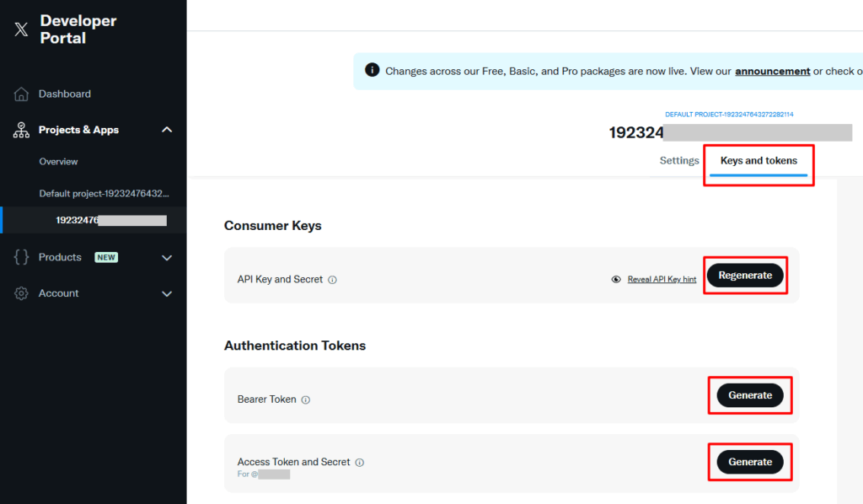Click the API Key and Secret label
Image resolution: width=863 pixels, height=504 pixels.
[x=280, y=280]
